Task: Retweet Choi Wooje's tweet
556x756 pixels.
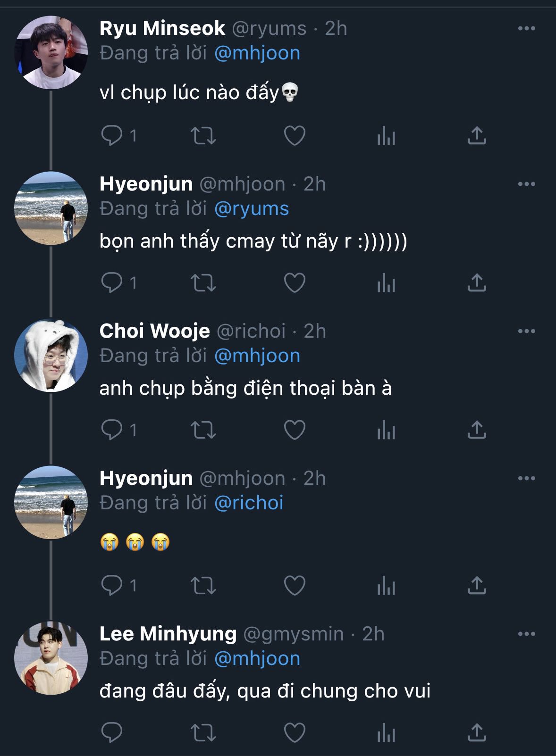Action: point(203,430)
